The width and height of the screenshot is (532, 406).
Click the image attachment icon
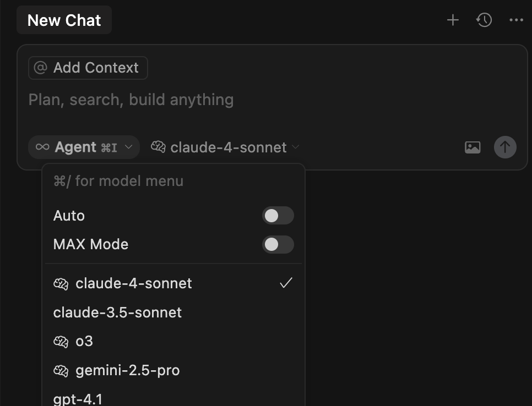pyautogui.click(x=473, y=147)
